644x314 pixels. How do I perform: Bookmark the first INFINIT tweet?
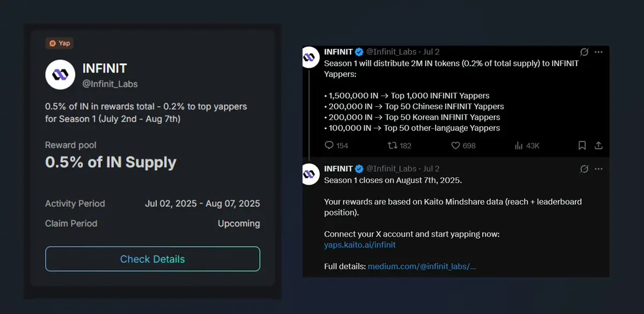click(x=582, y=145)
